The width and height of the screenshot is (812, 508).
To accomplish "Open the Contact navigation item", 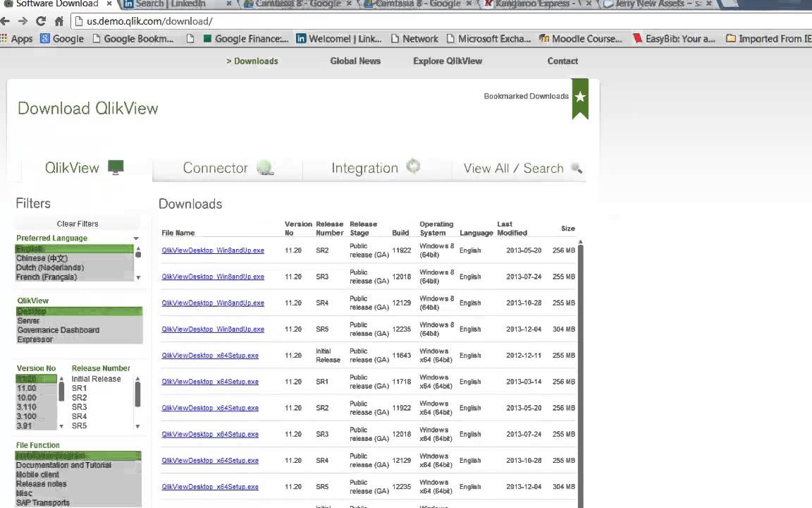I will [x=562, y=61].
